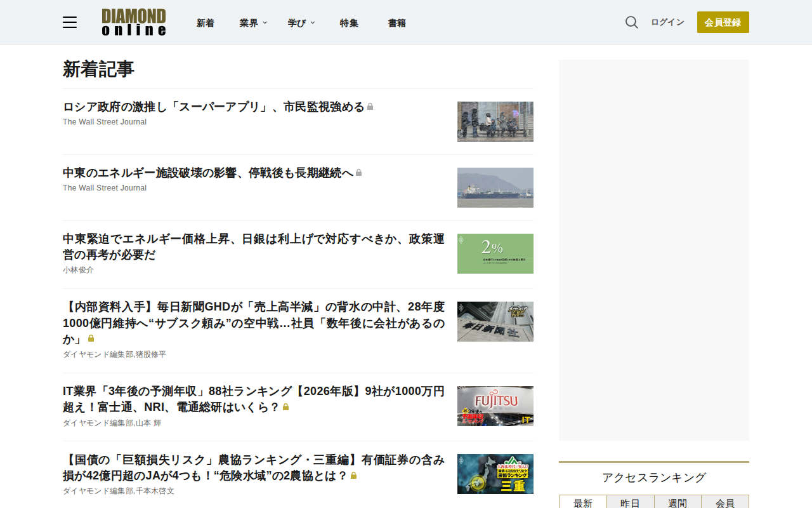Open the 新着 navigation item
This screenshot has width=812, height=508.
(206, 23)
